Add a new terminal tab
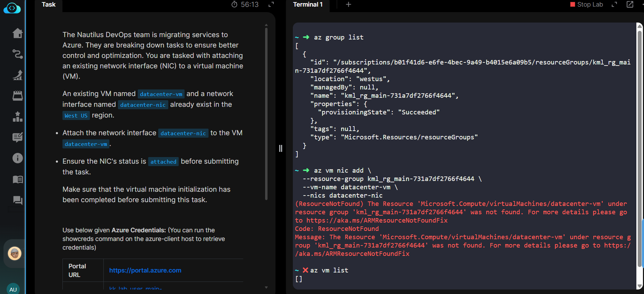 (x=348, y=5)
